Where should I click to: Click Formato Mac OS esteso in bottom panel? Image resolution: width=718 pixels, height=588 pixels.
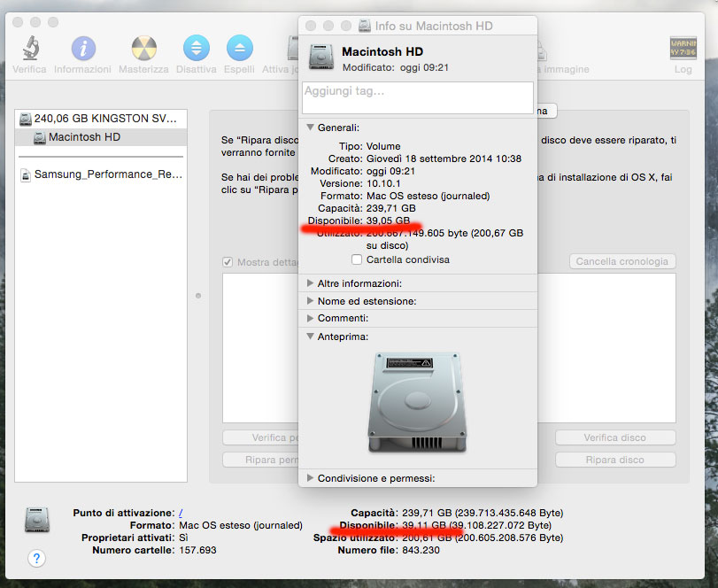241,525
